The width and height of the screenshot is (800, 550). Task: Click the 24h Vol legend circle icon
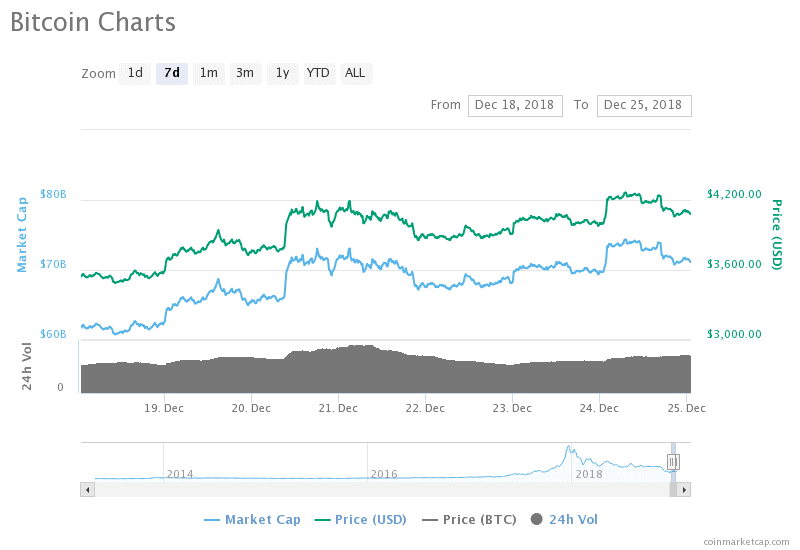537,519
